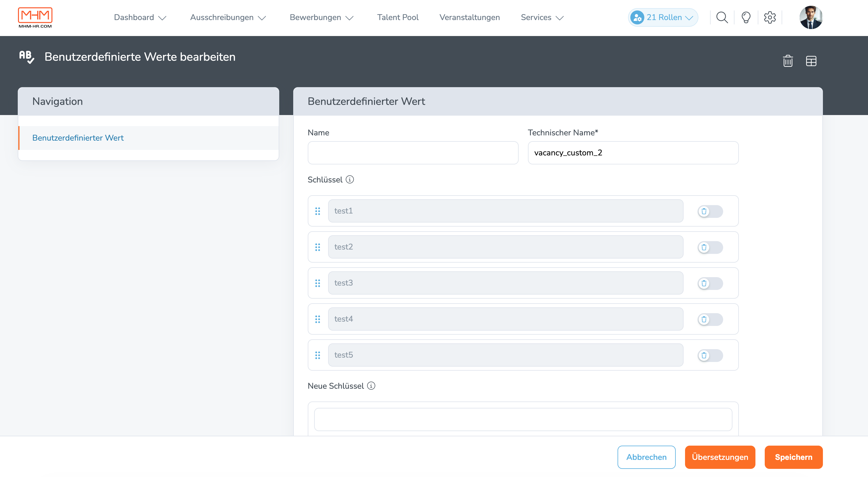Open the lightbulb tips icon
The height and width of the screenshot is (477, 868).
[x=746, y=17]
